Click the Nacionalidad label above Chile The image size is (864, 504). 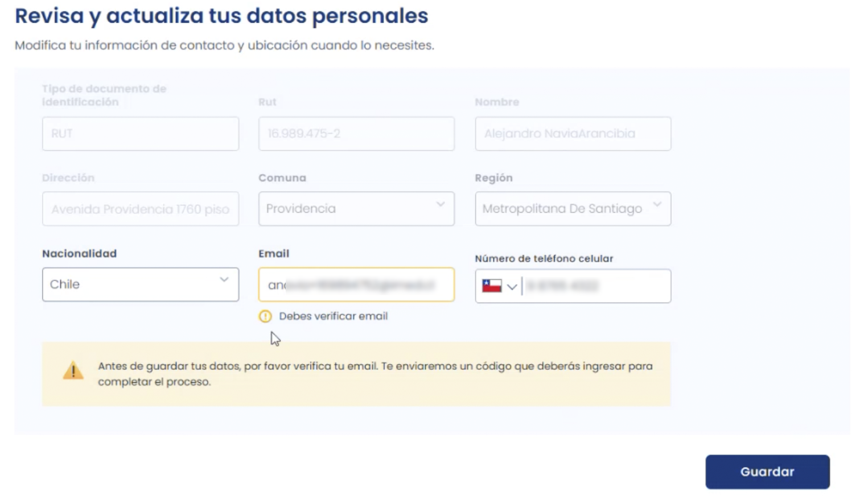click(x=79, y=254)
